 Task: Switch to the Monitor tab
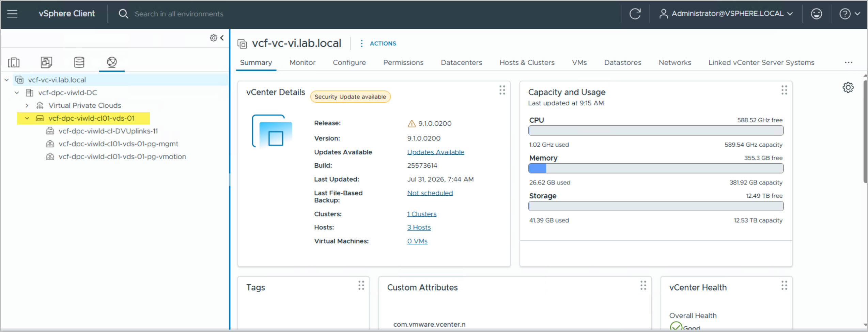click(x=303, y=62)
